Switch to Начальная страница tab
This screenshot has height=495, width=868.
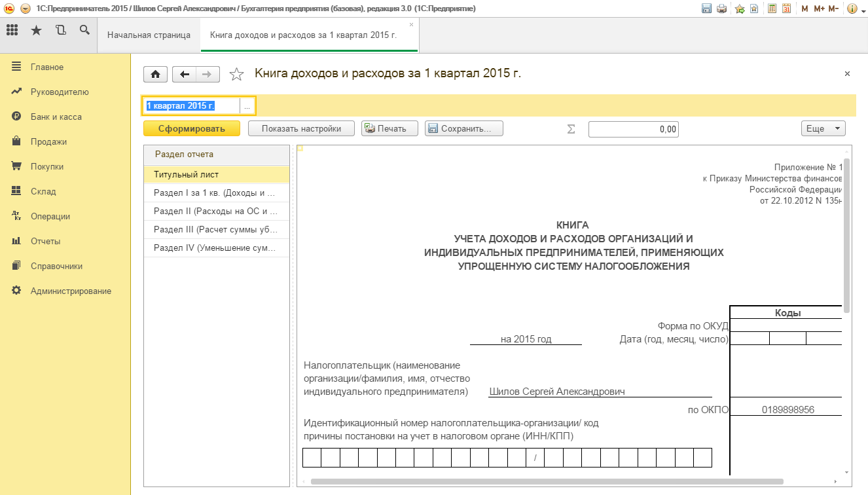[149, 35]
